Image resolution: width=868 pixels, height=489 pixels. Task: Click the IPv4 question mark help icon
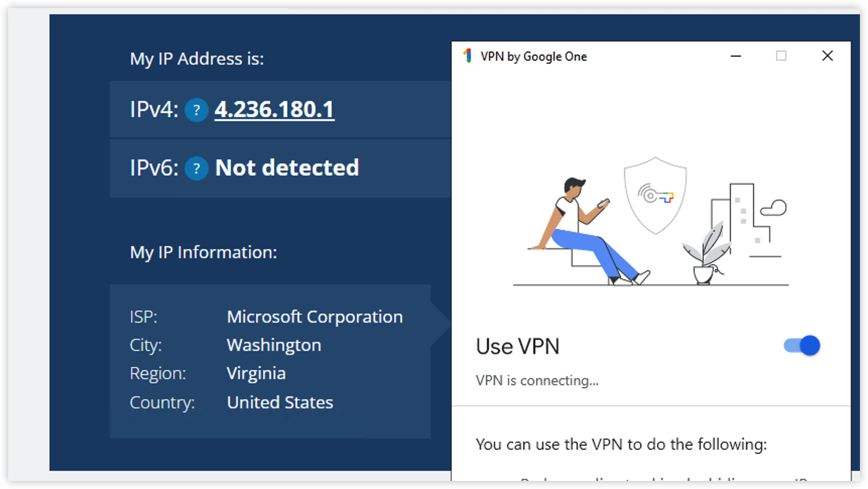click(x=197, y=110)
